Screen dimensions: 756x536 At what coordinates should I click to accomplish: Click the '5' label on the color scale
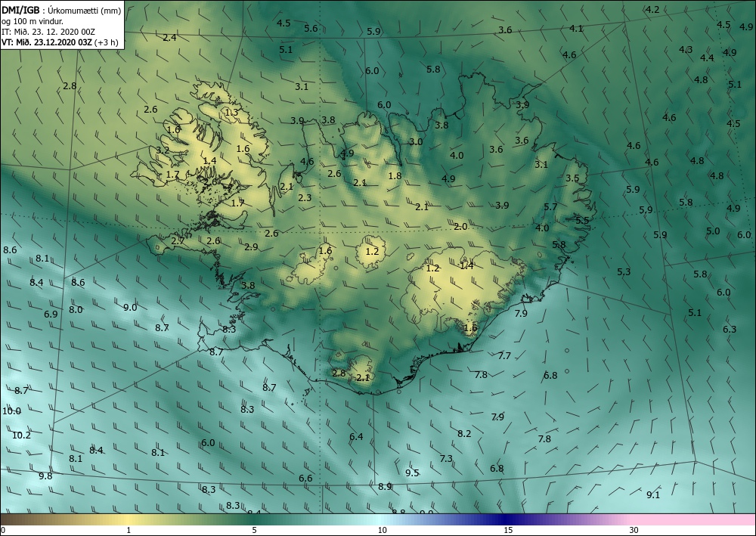(254, 530)
